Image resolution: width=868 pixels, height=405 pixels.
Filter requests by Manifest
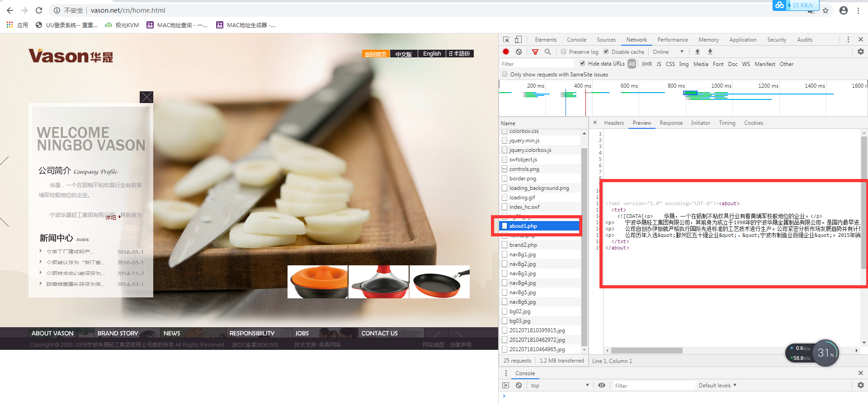click(x=765, y=64)
